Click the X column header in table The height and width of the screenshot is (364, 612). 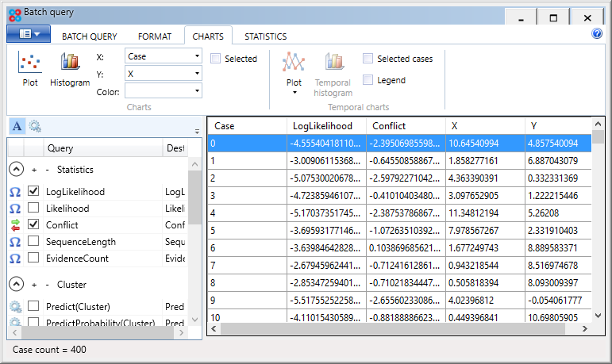485,126
